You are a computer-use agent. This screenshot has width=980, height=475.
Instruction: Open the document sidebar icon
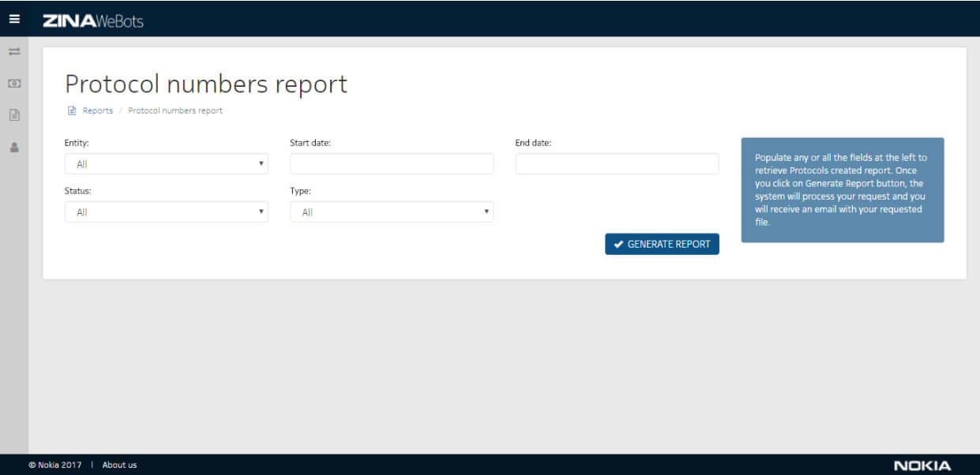[14, 115]
